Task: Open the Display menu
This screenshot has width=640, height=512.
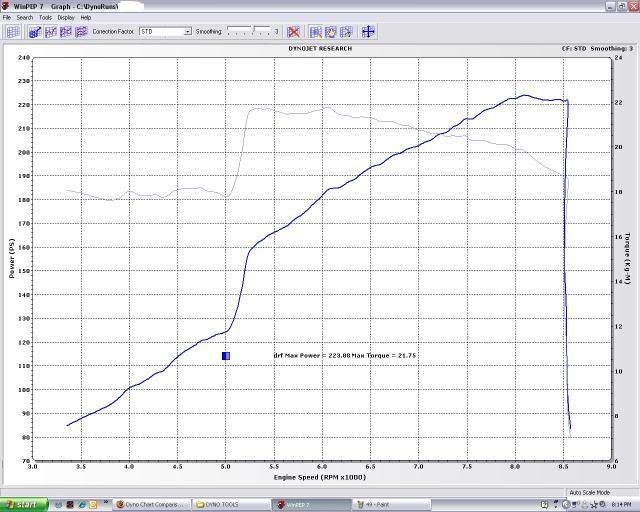Action: coord(66,17)
